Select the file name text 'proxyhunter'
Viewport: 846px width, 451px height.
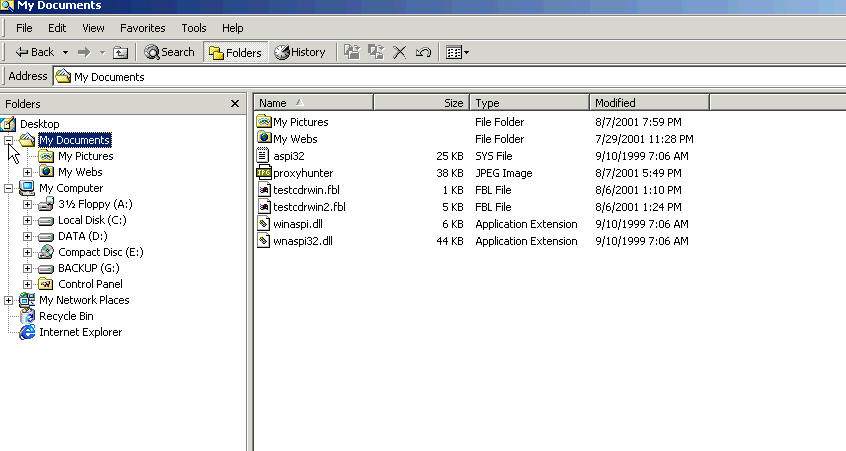[x=303, y=173]
